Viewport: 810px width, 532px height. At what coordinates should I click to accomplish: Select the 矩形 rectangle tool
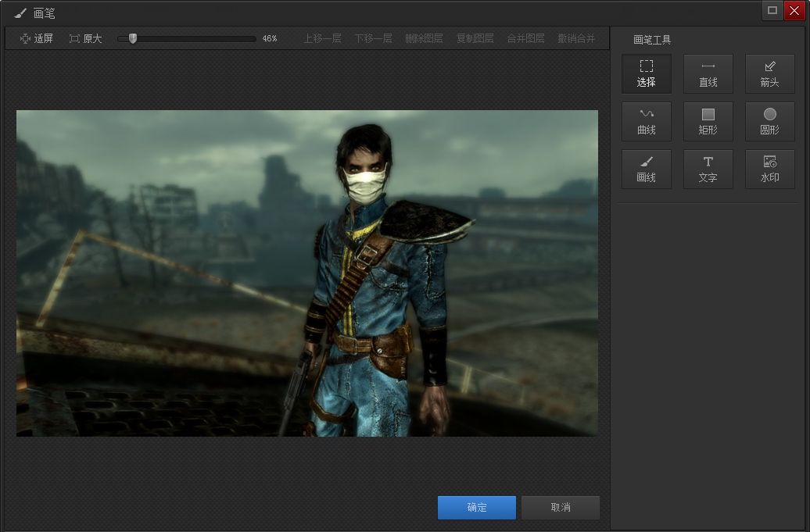[708, 122]
